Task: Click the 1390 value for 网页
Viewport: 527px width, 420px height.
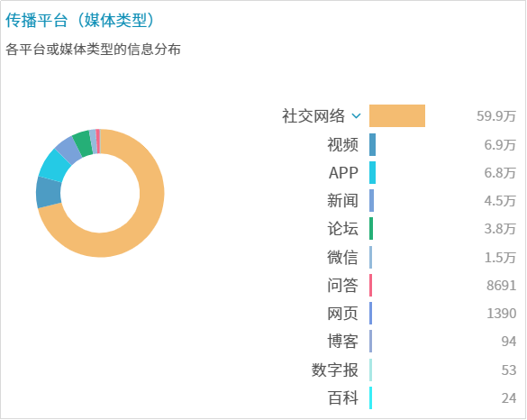Action: coord(501,314)
